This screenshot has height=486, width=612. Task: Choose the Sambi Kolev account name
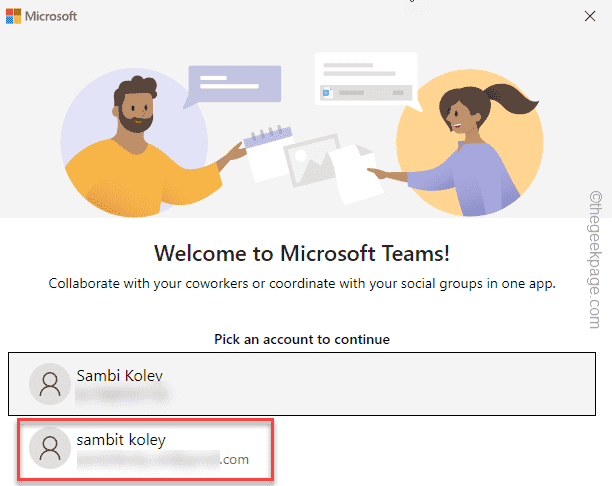click(x=119, y=376)
